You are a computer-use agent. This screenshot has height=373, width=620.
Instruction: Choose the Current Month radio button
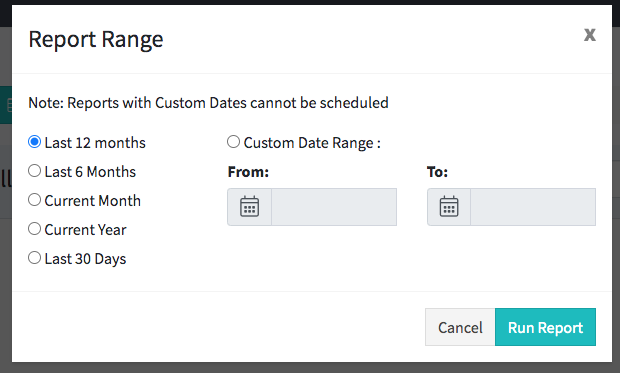[x=34, y=200]
